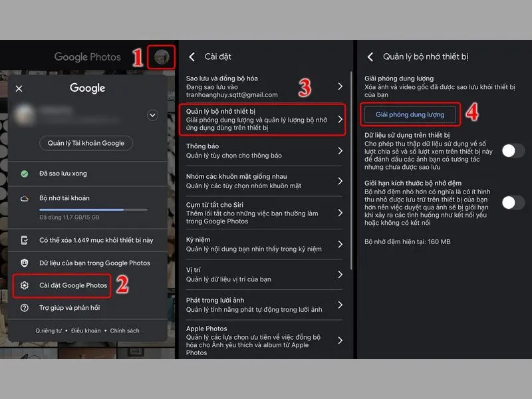This screenshot has height=399, width=532.
Task: Expand Nhóm các khuôn mặt giống nhau chevron
Action: [340, 181]
